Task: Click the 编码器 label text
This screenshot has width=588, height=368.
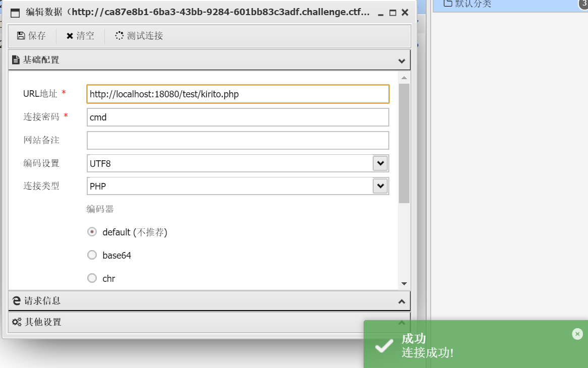Action: (100, 209)
